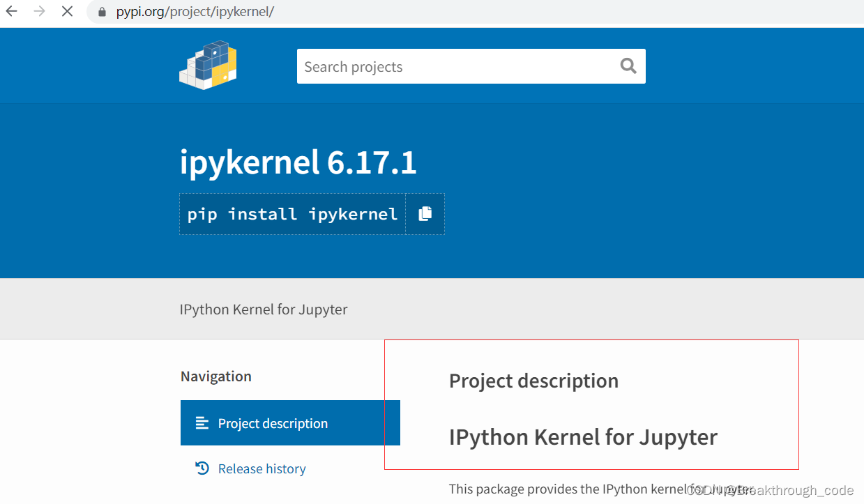This screenshot has height=504, width=864.
Task: Select the pip install ipykernel command text
Action: pos(292,214)
